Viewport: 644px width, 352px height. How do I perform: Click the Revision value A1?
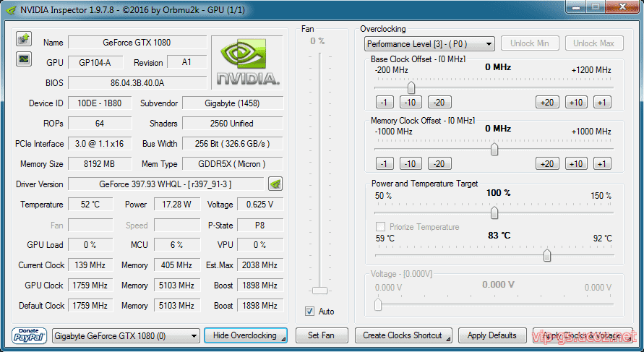pos(187,62)
